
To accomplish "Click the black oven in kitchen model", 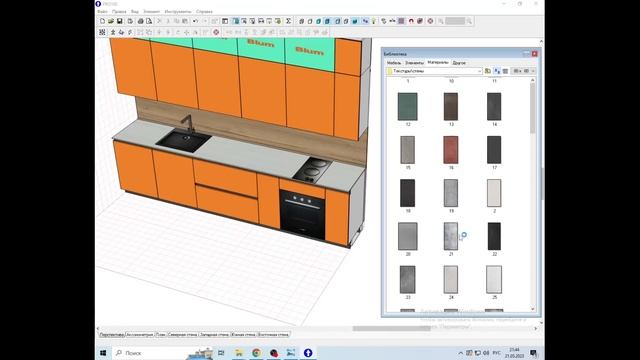I will coord(302,214).
